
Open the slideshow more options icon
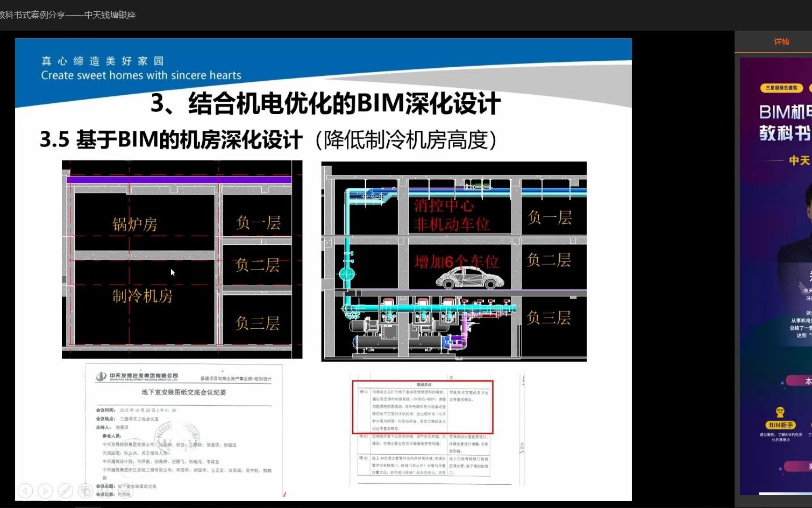[125, 491]
